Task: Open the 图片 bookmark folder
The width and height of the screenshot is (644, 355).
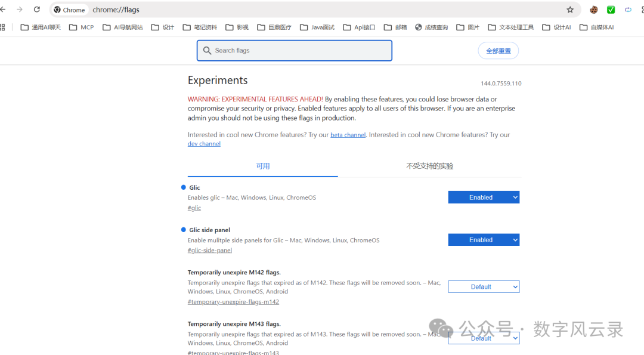Action: [x=468, y=27]
